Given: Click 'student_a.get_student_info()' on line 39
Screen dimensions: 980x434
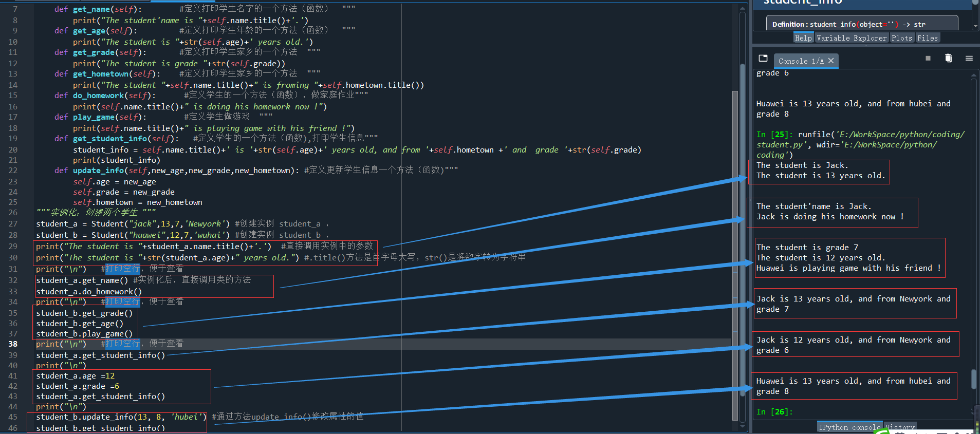Looking at the screenshot, I should coord(101,355).
